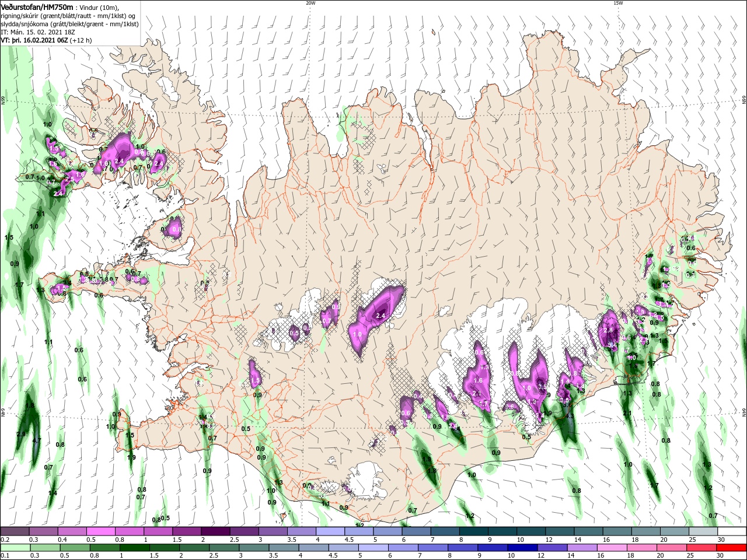The height and width of the screenshot is (560, 747).
Task: Click the bright red swatch after 30
Action: pyautogui.click(x=731, y=548)
